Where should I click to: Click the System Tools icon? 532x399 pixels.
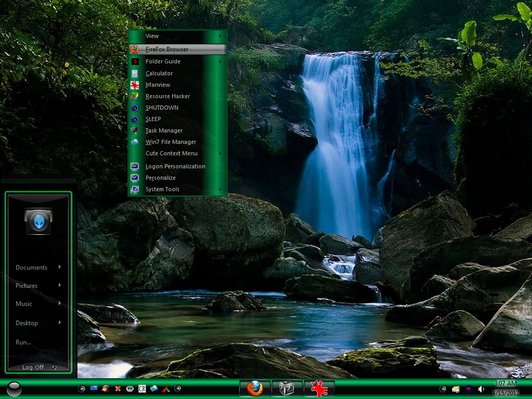135,189
